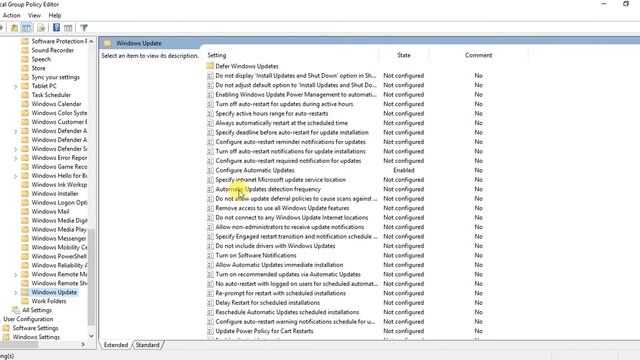Open the Help menu
The width and height of the screenshot is (640, 360).
coord(55,15)
